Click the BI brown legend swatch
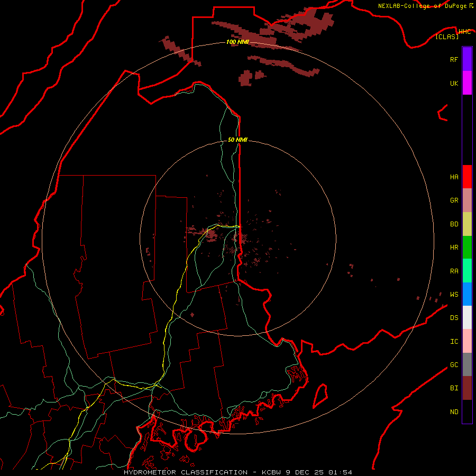The width and height of the screenshot is (476, 476). (467, 388)
